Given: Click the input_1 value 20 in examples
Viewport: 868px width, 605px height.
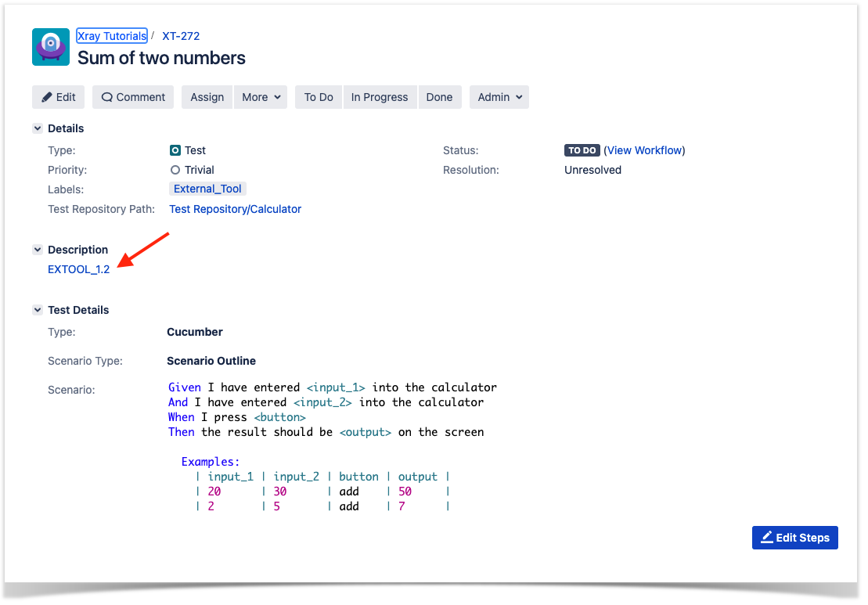Looking at the screenshot, I should tap(214, 492).
